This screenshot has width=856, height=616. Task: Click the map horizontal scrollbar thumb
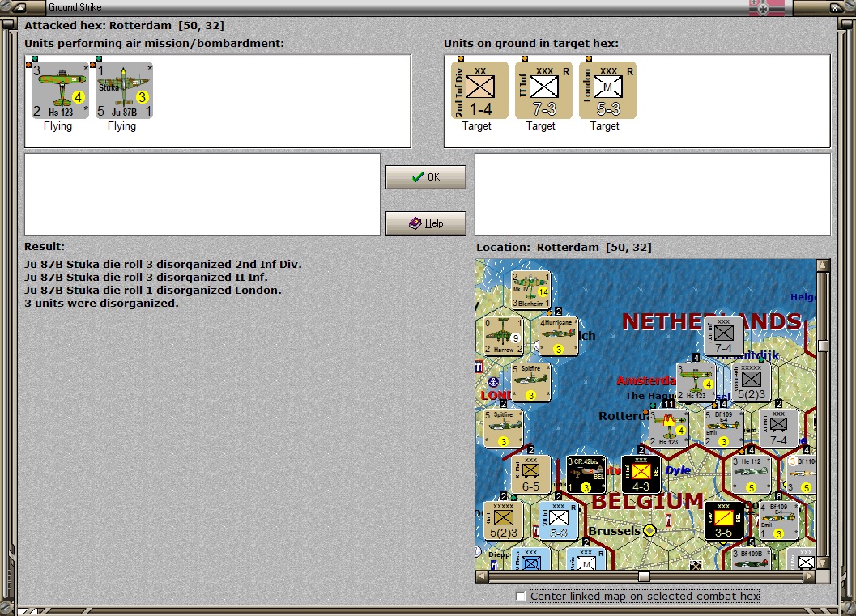tap(644, 576)
